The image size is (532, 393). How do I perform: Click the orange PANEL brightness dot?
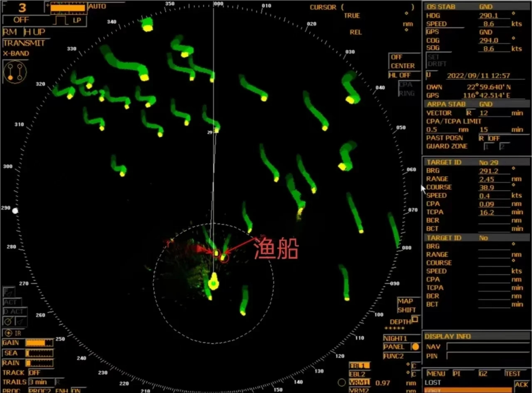[415, 347]
